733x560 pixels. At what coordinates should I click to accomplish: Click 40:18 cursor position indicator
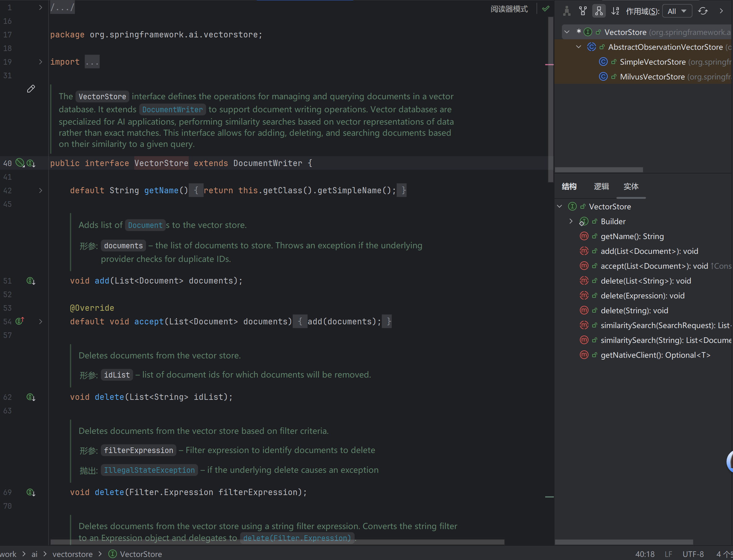645,554
